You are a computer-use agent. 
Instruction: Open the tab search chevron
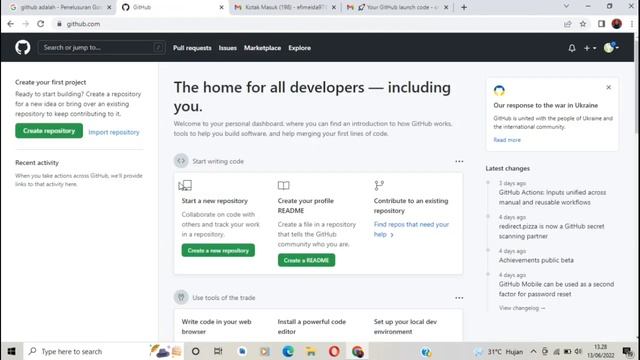[566, 7]
